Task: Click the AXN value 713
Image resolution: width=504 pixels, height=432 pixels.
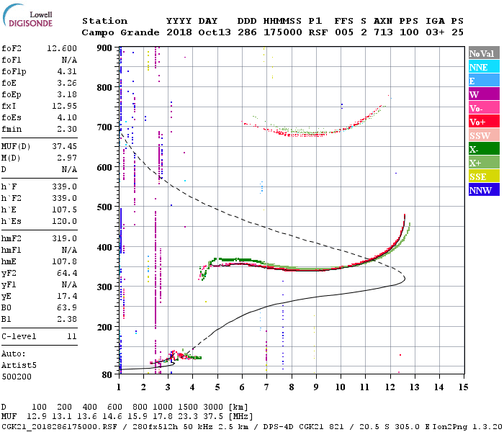Action: (383, 32)
